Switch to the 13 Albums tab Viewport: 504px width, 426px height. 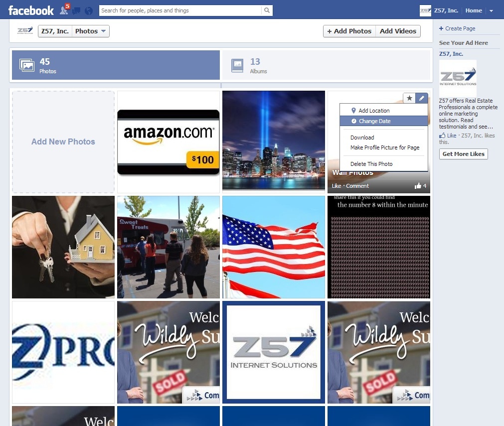point(326,65)
